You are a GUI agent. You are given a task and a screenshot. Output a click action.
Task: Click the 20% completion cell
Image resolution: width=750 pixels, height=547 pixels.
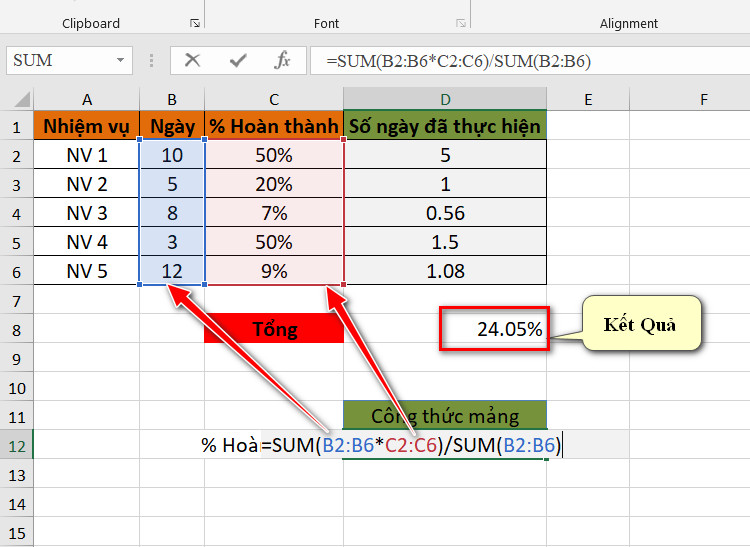point(274,184)
